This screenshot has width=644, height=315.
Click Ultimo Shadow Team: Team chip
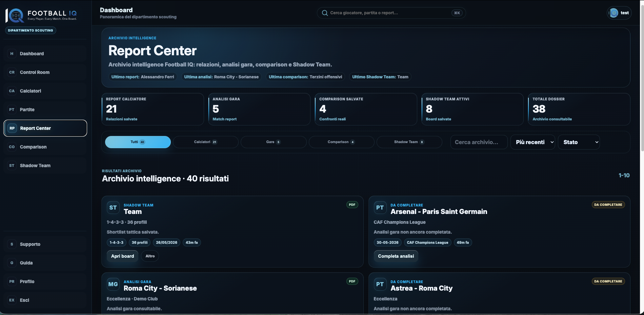(x=380, y=77)
